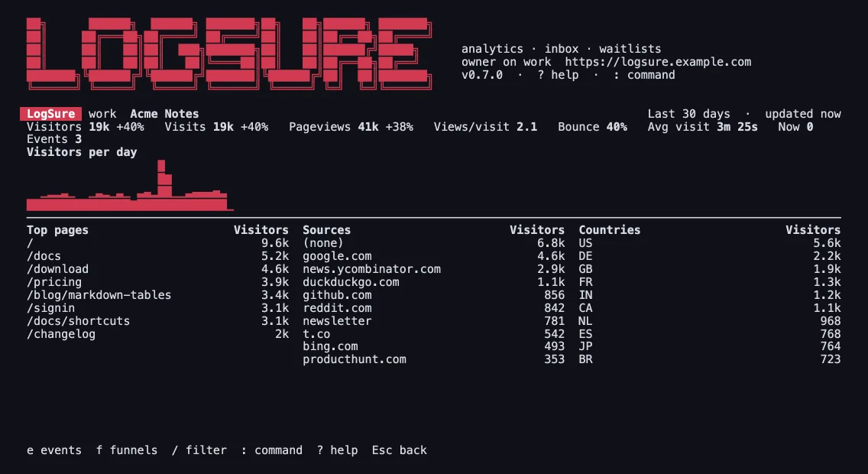868x474 pixels.
Task: Select the FR country row
Action: (x=710, y=282)
